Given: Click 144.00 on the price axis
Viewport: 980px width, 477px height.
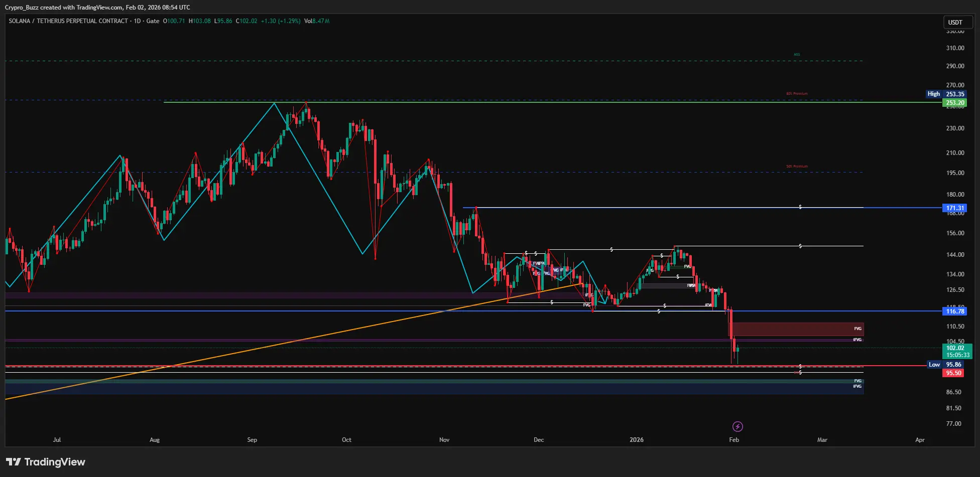Looking at the screenshot, I should (955, 255).
